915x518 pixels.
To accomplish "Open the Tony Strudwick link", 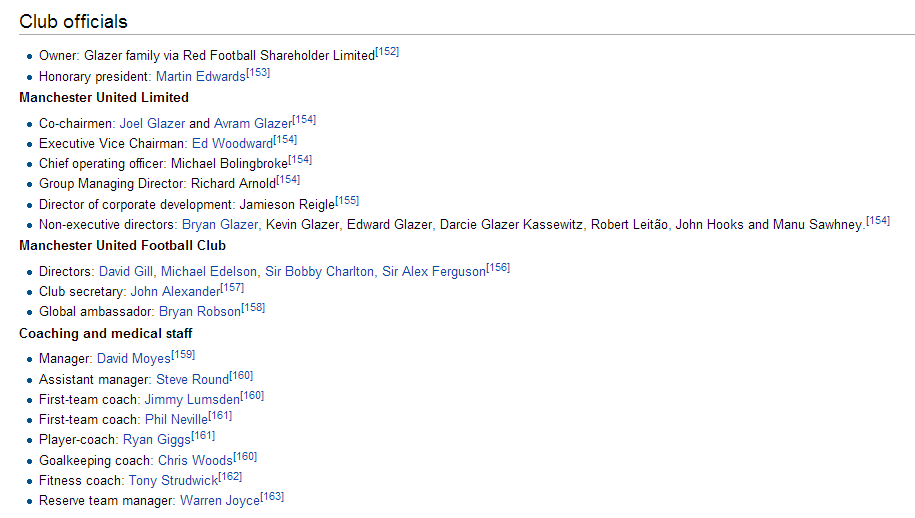I will (x=173, y=481).
